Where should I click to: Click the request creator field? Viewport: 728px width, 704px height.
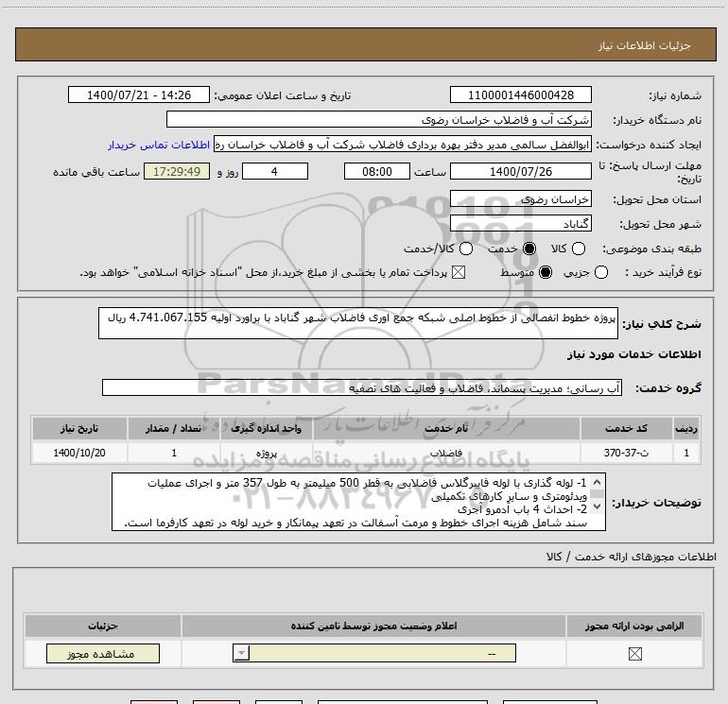403,145
